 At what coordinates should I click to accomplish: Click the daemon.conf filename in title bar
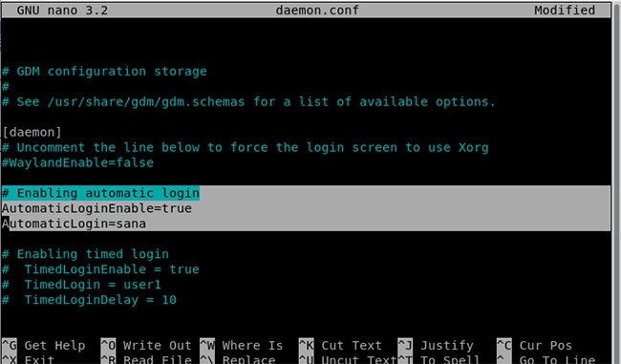[317, 10]
